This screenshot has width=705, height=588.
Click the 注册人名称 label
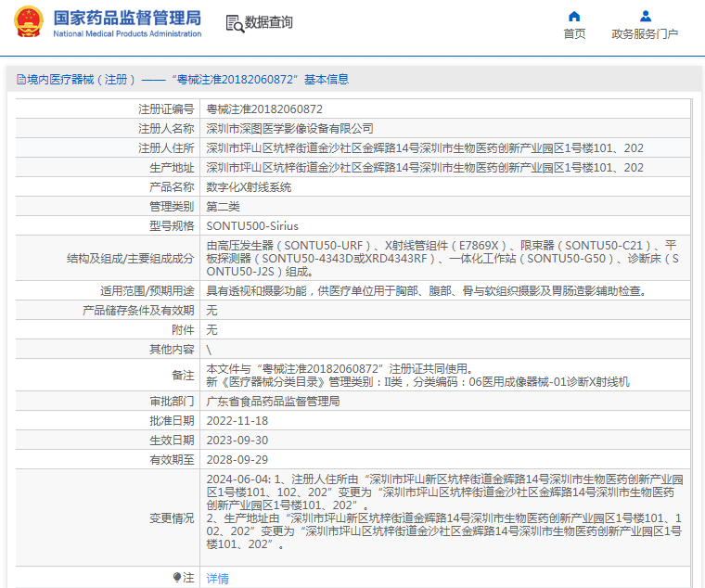[x=166, y=129]
